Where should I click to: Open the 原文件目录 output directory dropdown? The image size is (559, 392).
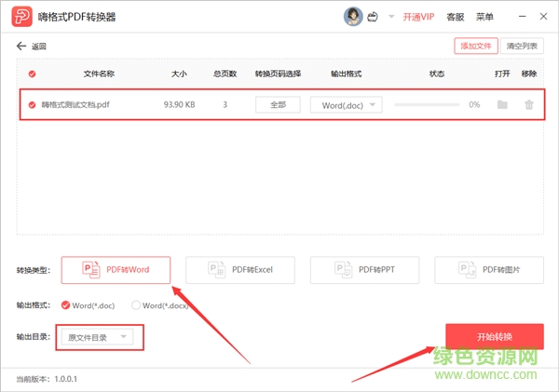pyautogui.click(x=97, y=337)
